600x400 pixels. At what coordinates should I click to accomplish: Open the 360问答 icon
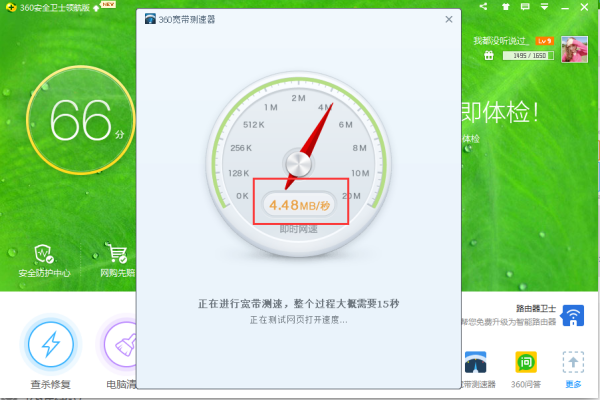coord(526,362)
